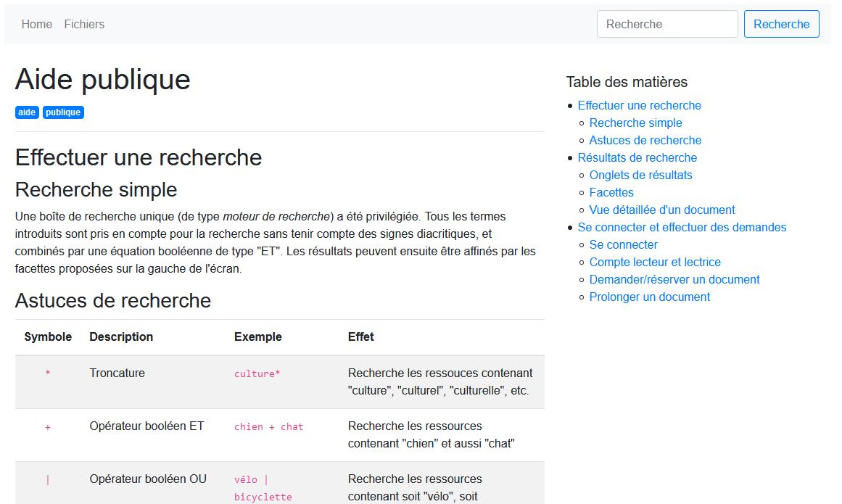Jump to 'Se connecter et effectuer des demandes'
Image resolution: width=842 pixels, height=504 pixels.
682,227
